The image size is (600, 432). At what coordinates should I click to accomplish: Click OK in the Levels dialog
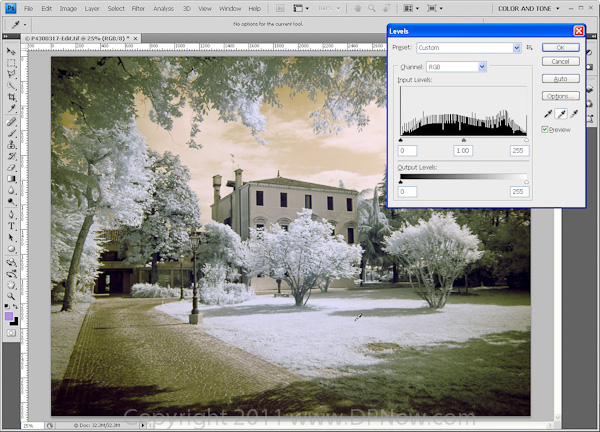(560, 47)
